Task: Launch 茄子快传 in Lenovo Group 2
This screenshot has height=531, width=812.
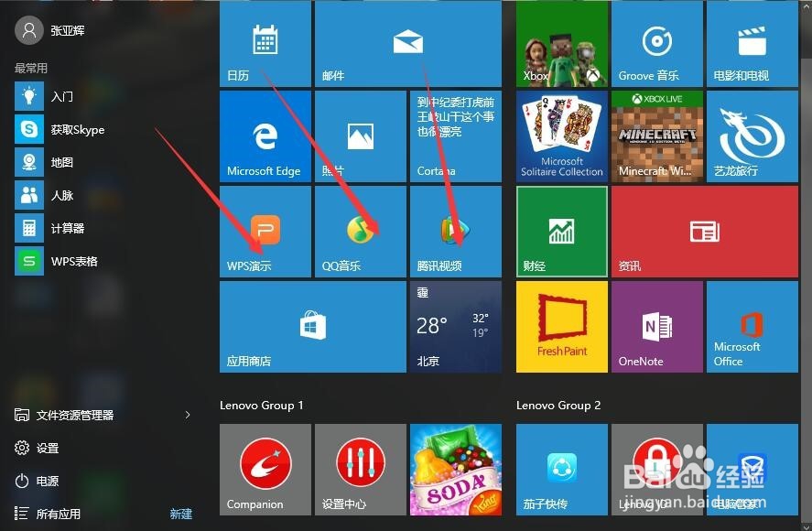Action: (561, 469)
